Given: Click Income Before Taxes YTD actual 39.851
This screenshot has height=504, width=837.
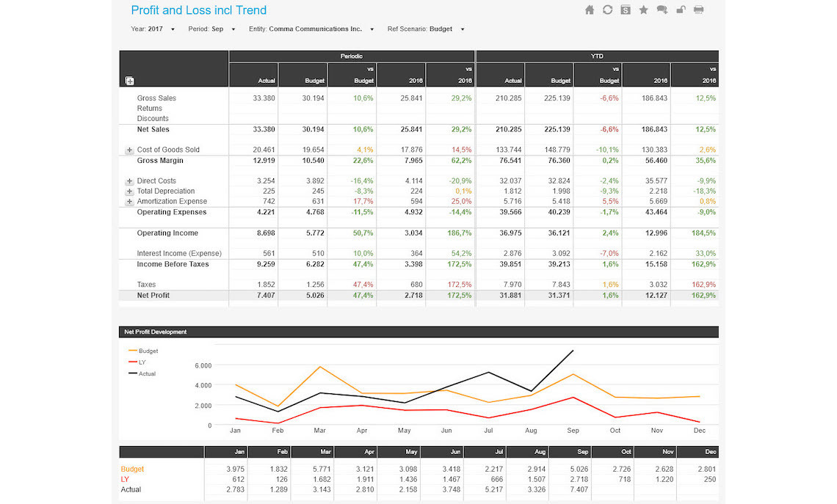Looking at the screenshot, I should [x=510, y=264].
